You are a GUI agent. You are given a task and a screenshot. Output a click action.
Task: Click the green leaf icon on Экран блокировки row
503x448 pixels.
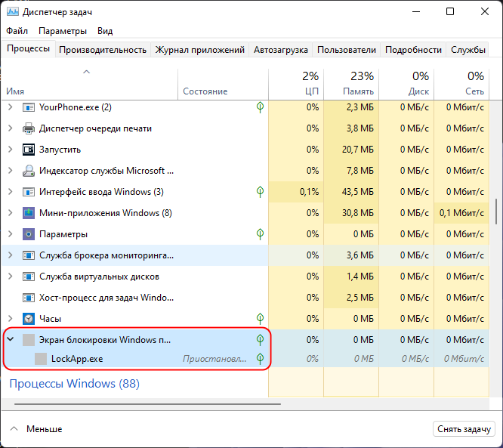point(260,339)
